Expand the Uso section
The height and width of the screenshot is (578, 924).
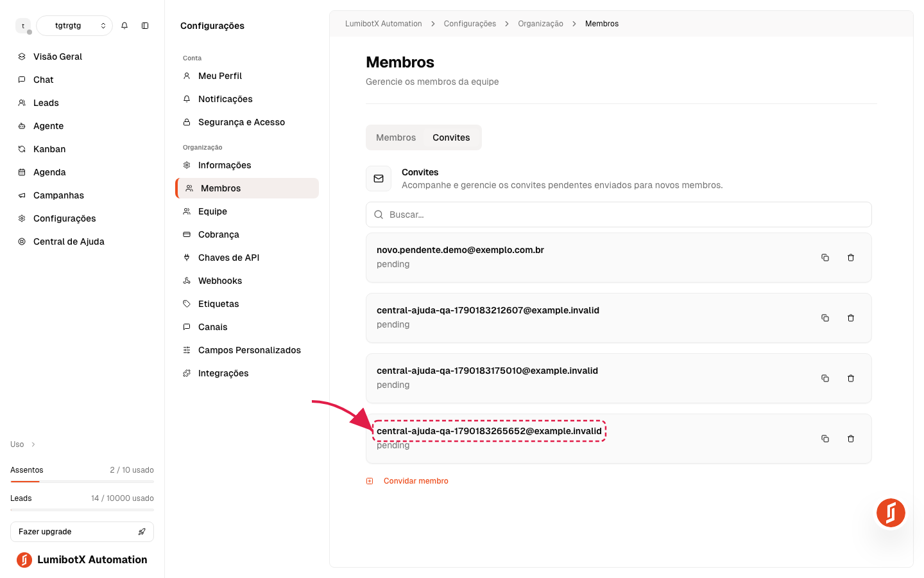23,444
